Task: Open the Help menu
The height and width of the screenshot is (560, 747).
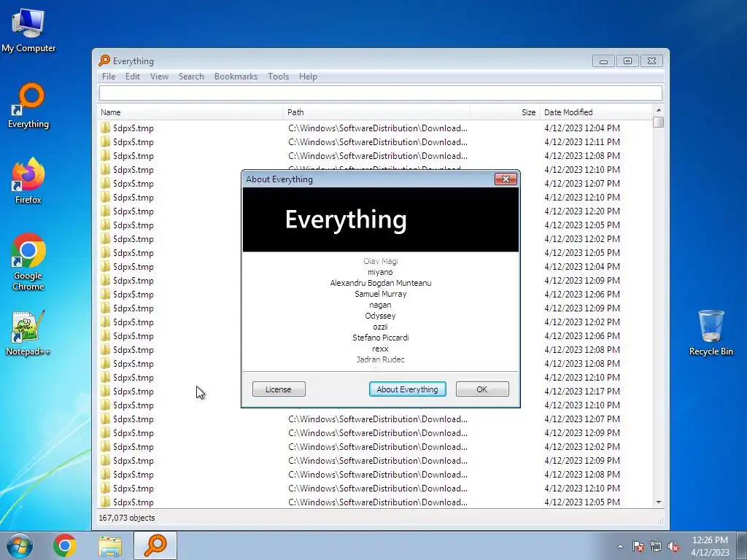Action: pyautogui.click(x=308, y=76)
